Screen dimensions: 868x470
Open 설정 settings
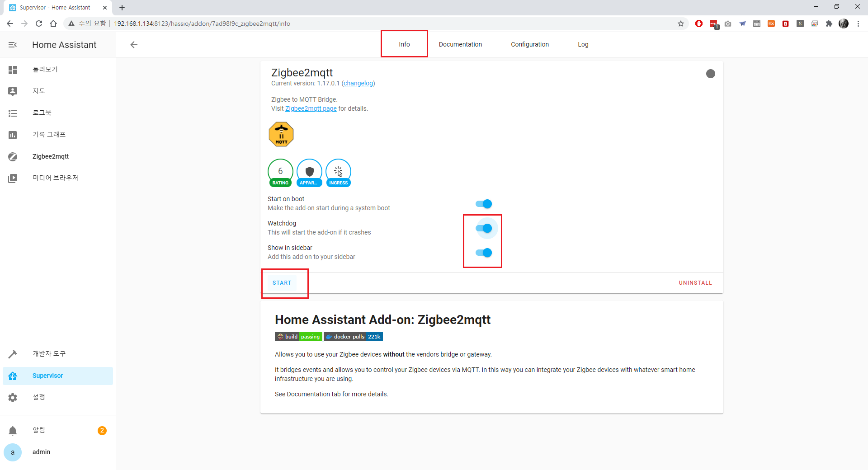point(58,397)
